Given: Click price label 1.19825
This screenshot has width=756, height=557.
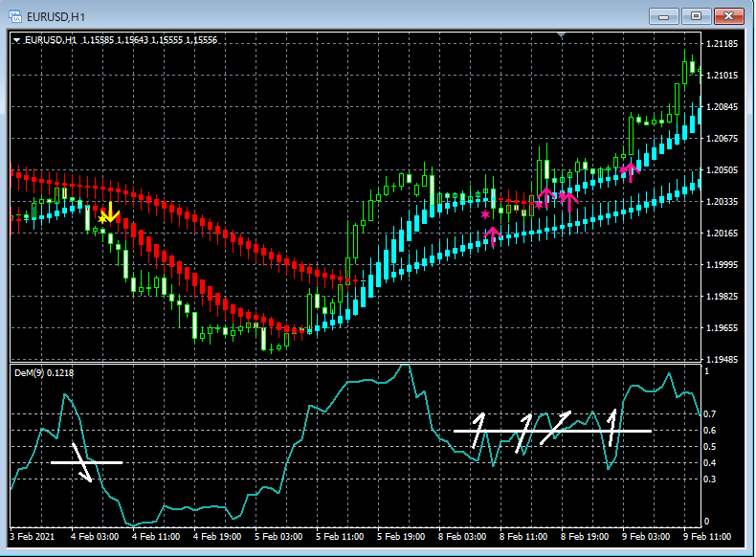Looking at the screenshot, I should tap(722, 296).
